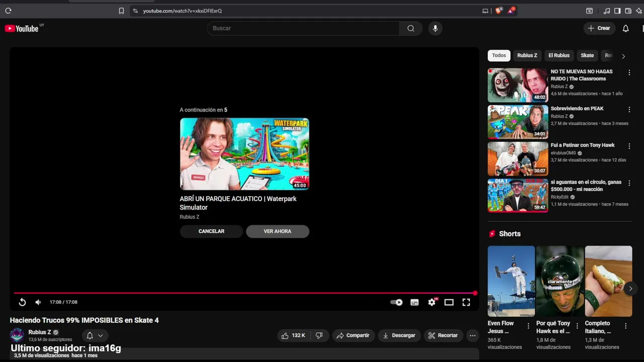Open player settings gear icon
This screenshot has width=644, height=362.
coord(432,302)
